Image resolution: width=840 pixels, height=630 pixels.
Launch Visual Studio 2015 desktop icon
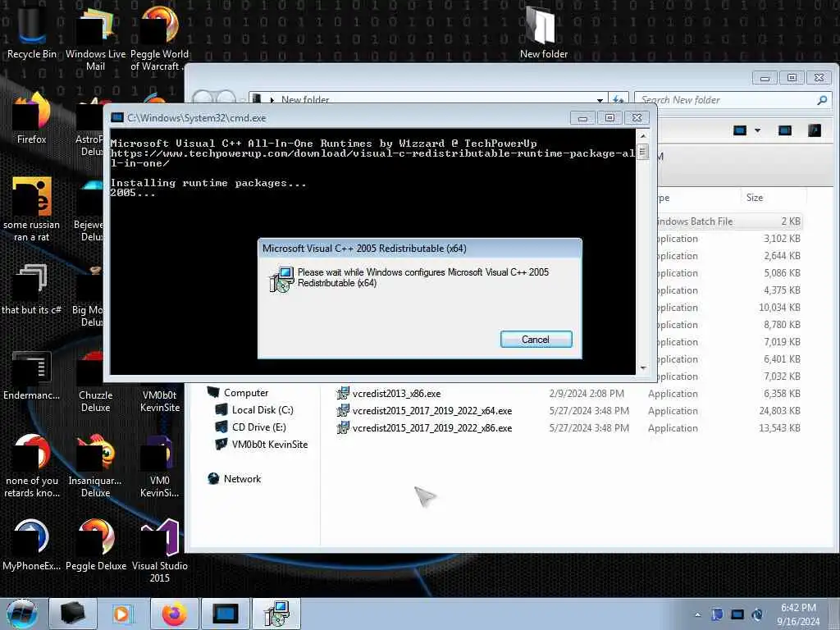click(159, 550)
